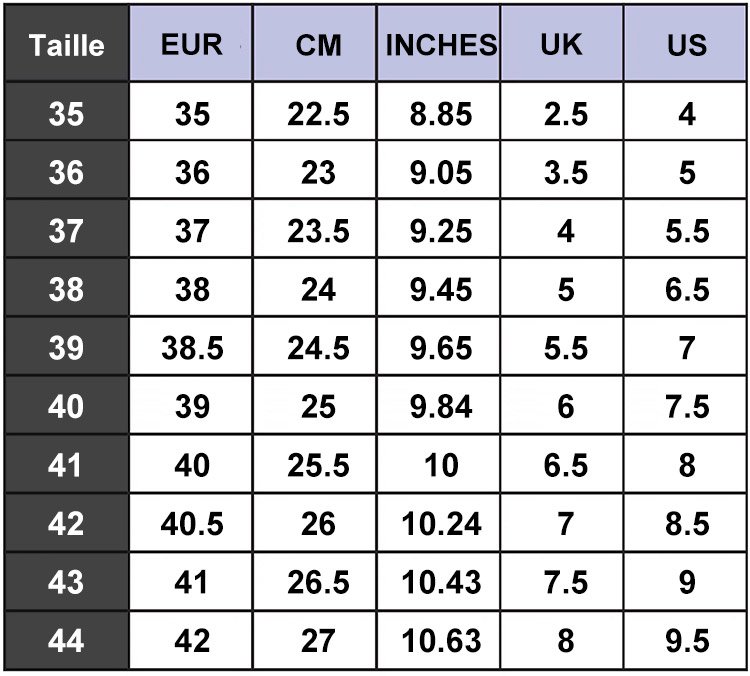Click the 22.5 CM cell

[x=318, y=115]
